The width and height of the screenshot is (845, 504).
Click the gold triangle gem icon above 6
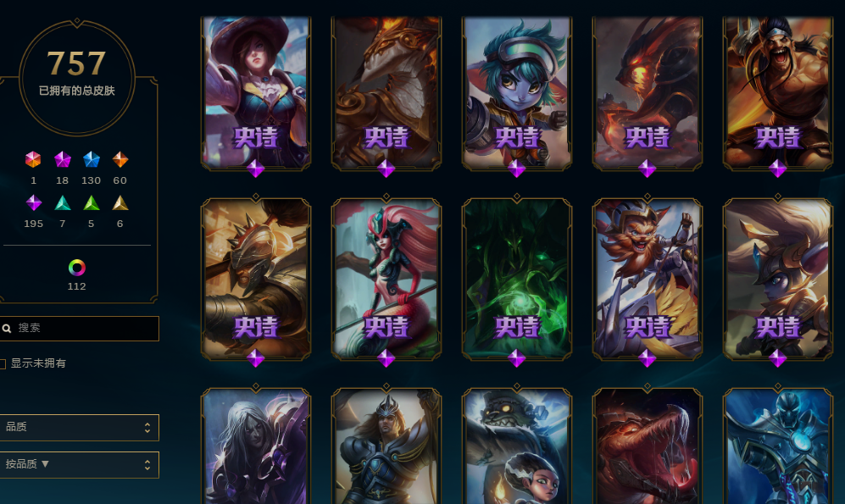click(120, 203)
